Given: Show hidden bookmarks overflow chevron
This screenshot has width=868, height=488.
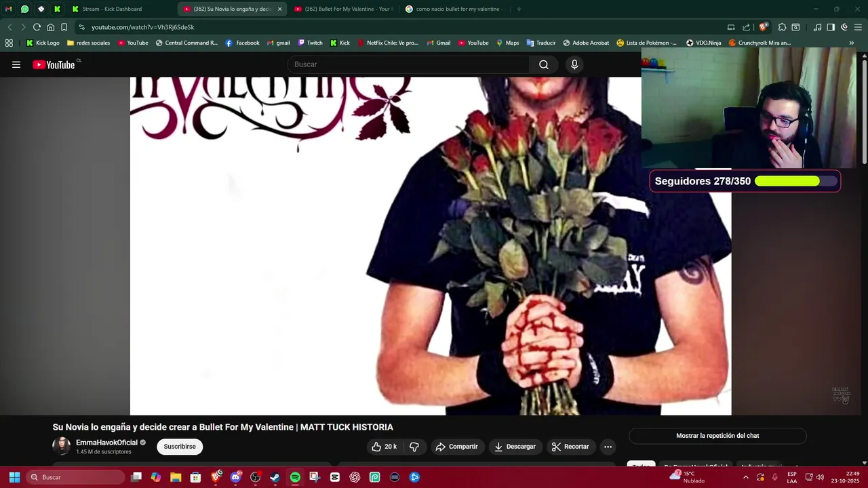Looking at the screenshot, I should (851, 43).
